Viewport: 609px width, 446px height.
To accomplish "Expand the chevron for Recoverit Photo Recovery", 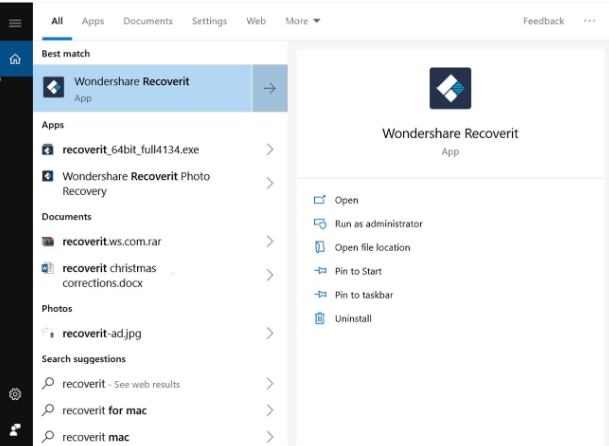I will [x=270, y=183].
